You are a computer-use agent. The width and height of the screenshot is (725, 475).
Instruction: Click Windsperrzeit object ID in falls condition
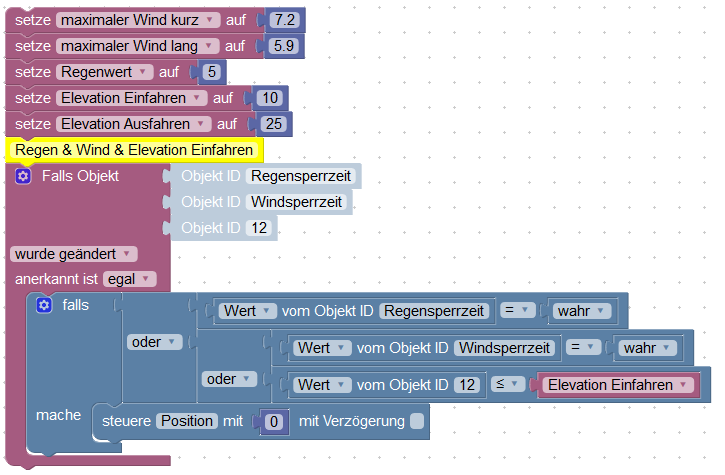pos(504,348)
